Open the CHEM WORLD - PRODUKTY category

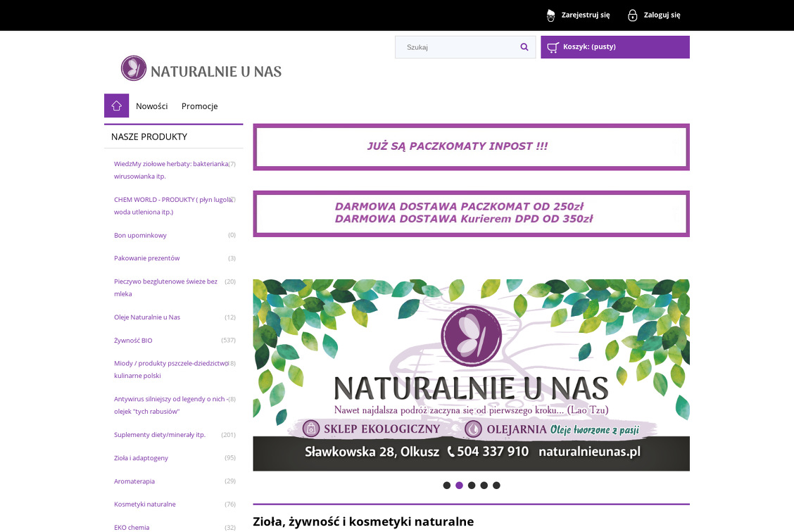point(173,205)
